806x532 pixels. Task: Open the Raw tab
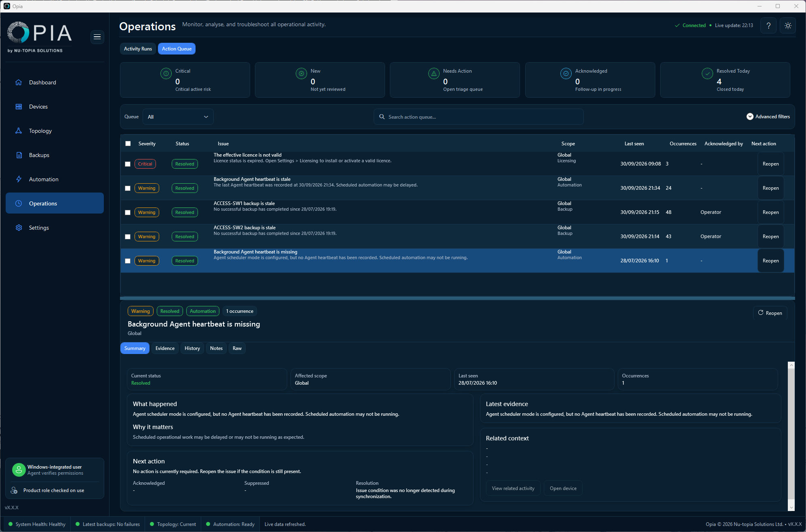click(x=237, y=348)
